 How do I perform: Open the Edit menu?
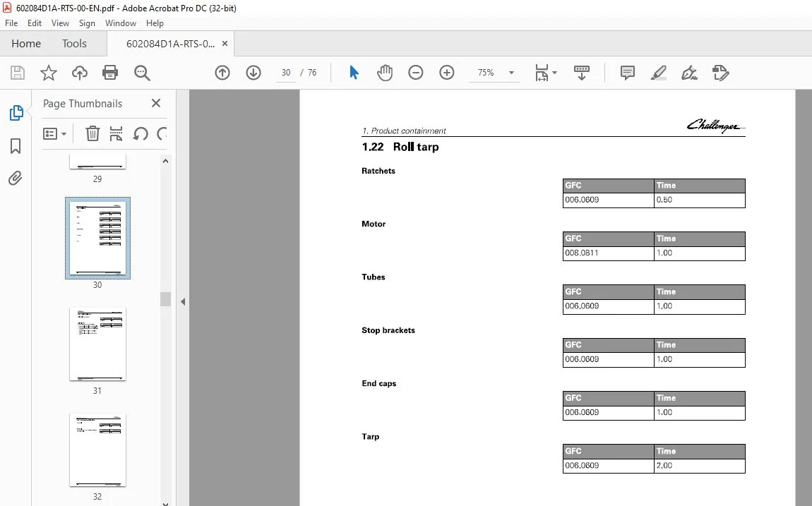[x=35, y=23]
